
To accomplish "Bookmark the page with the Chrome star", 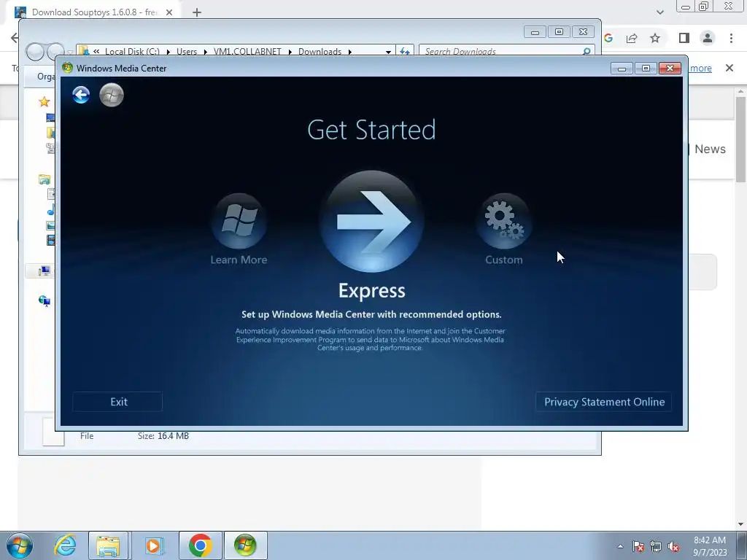I will [x=655, y=38].
